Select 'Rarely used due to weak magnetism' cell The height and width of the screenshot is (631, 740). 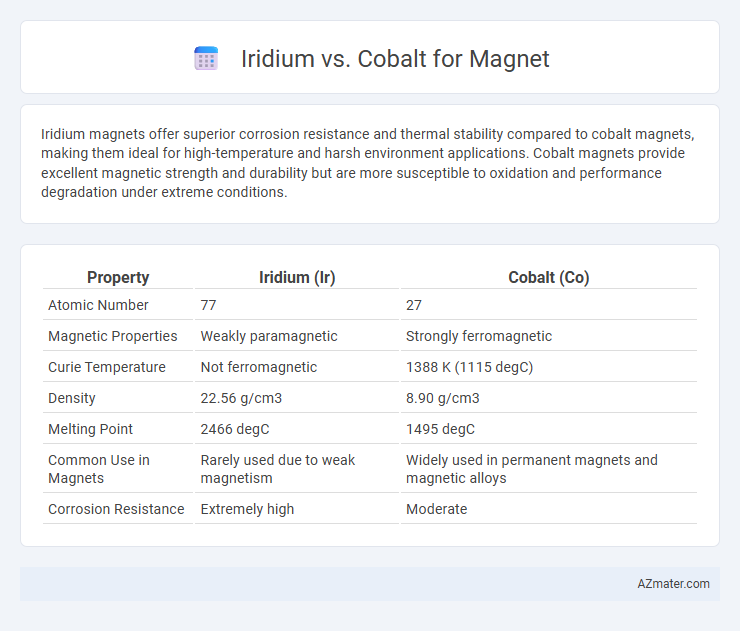tap(278, 469)
